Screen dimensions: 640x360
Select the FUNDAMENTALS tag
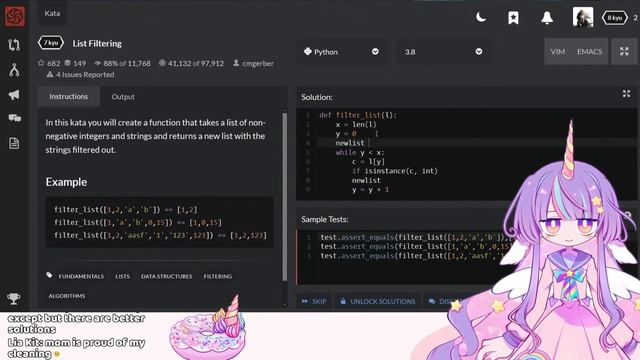click(x=81, y=276)
